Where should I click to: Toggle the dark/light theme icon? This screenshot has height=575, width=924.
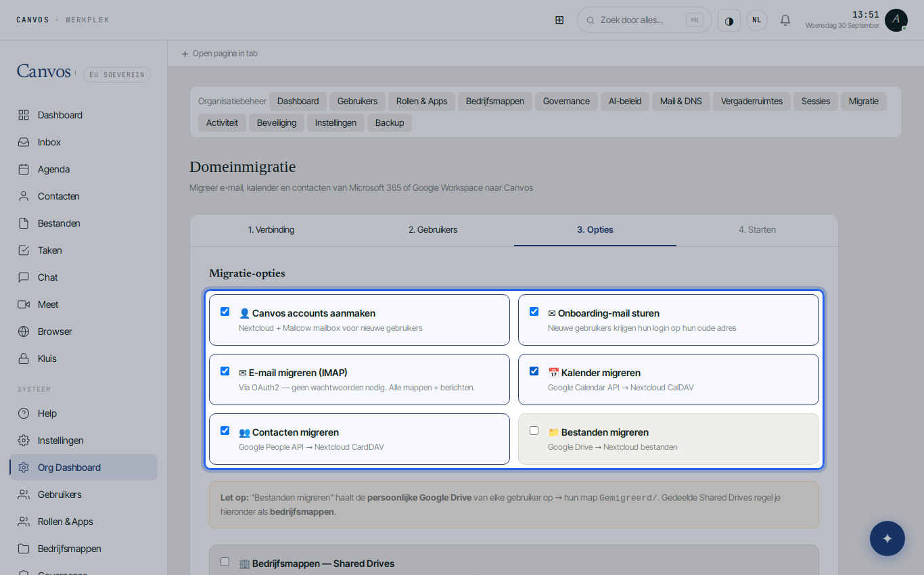[729, 20]
